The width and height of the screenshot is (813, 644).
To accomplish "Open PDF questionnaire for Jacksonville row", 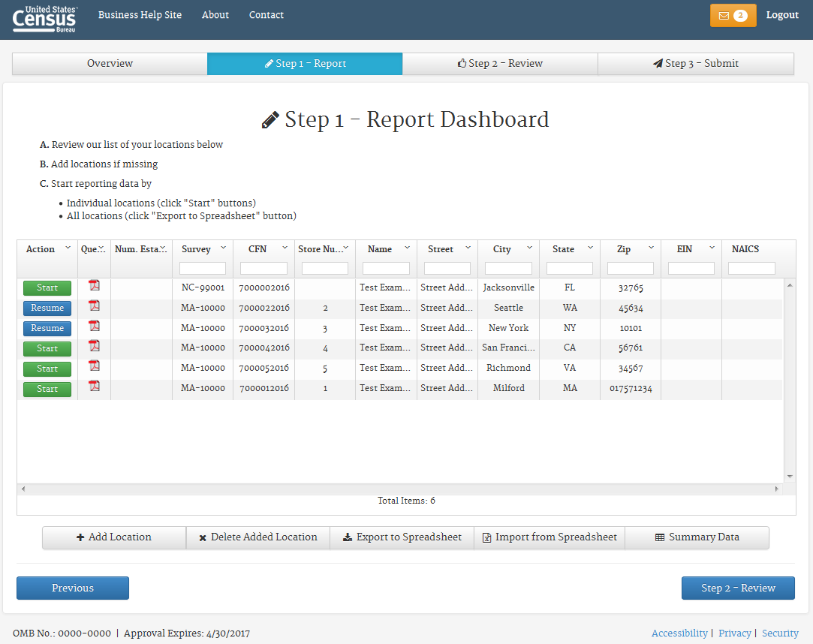I will [94, 286].
